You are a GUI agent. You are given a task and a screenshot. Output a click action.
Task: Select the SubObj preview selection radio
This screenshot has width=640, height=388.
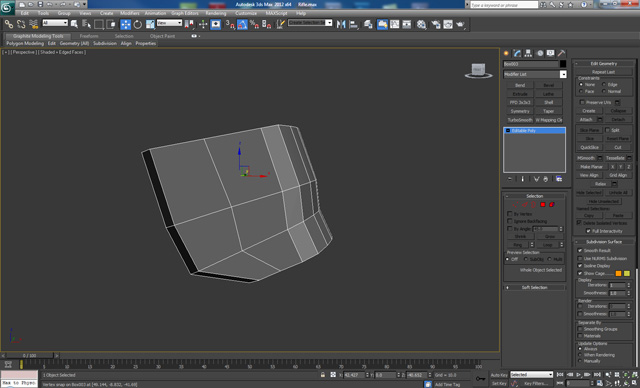point(526,259)
